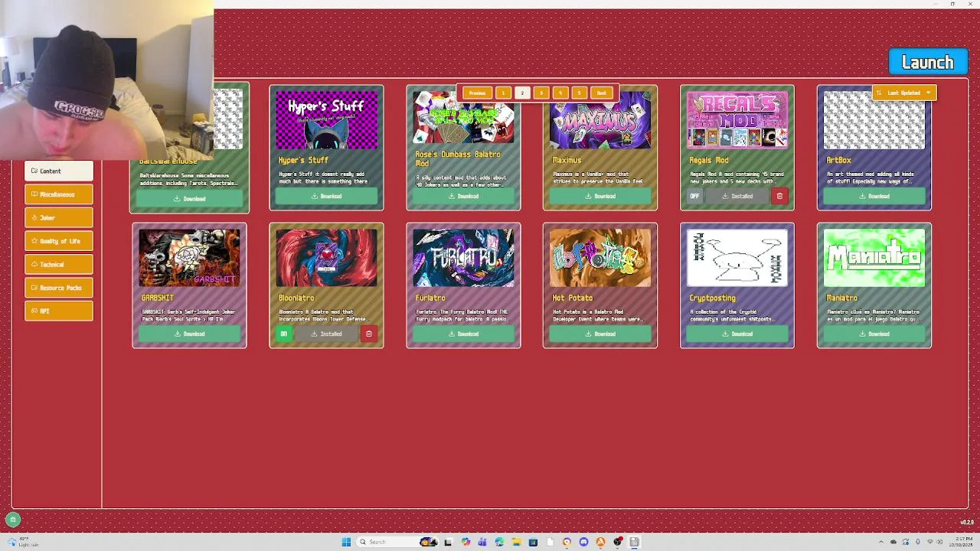The height and width of the screenshot is (551, 980).
Task: Download the Maniatro mod
Action: point(874,334)
